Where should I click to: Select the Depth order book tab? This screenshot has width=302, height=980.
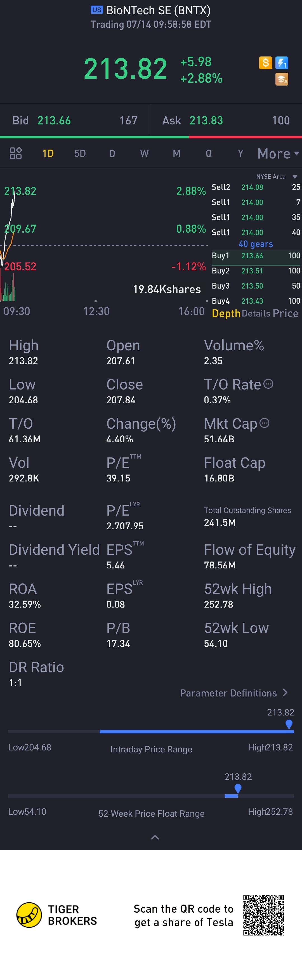pyautogui.click(x=226, y=313)
